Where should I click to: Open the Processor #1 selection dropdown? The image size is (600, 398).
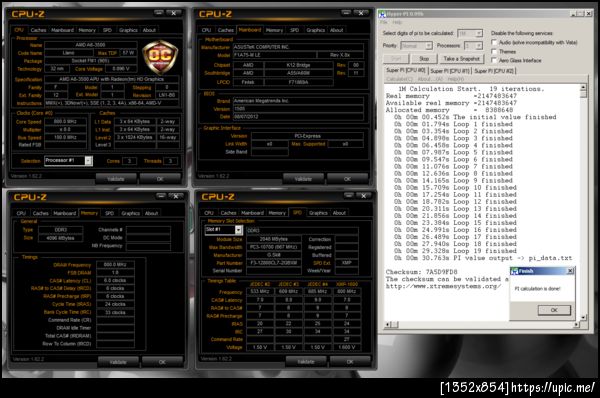88,161
